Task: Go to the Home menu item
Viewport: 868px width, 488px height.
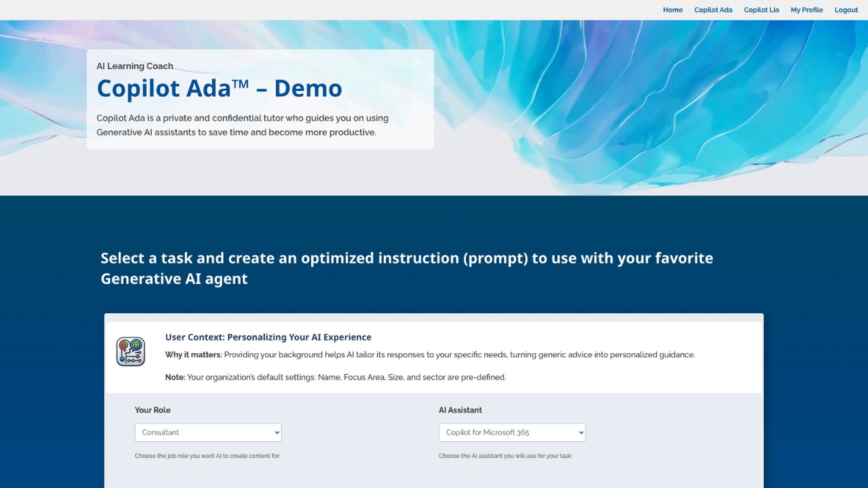Action: pyautogui.click(x=673, y=10)
